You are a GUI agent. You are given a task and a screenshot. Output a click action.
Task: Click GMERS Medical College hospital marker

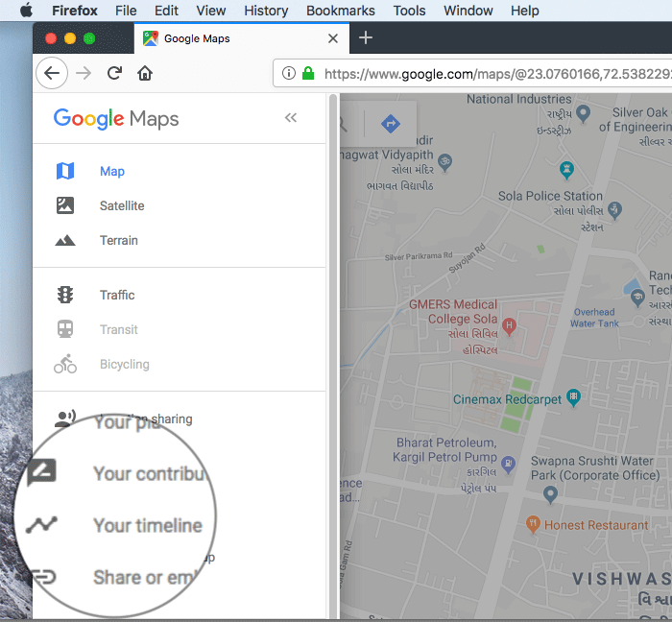coord(509,326)
